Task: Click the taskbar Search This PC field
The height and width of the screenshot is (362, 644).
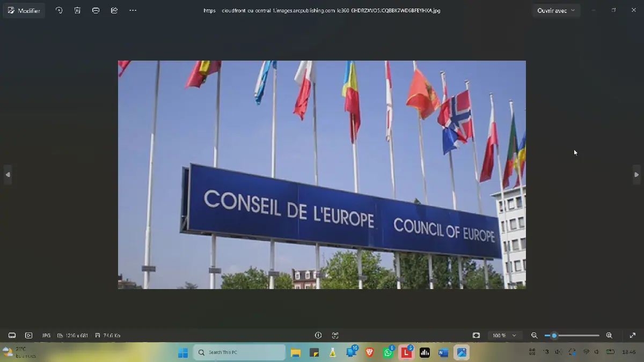Action: [x=239, y=352]
